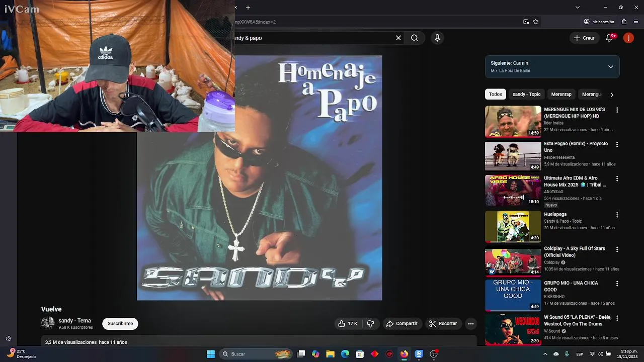This screenshot has height=362, width=644.
Task: Open a new browser tab with plus icon
Action: pyautogui.click(x=248, y=8)
